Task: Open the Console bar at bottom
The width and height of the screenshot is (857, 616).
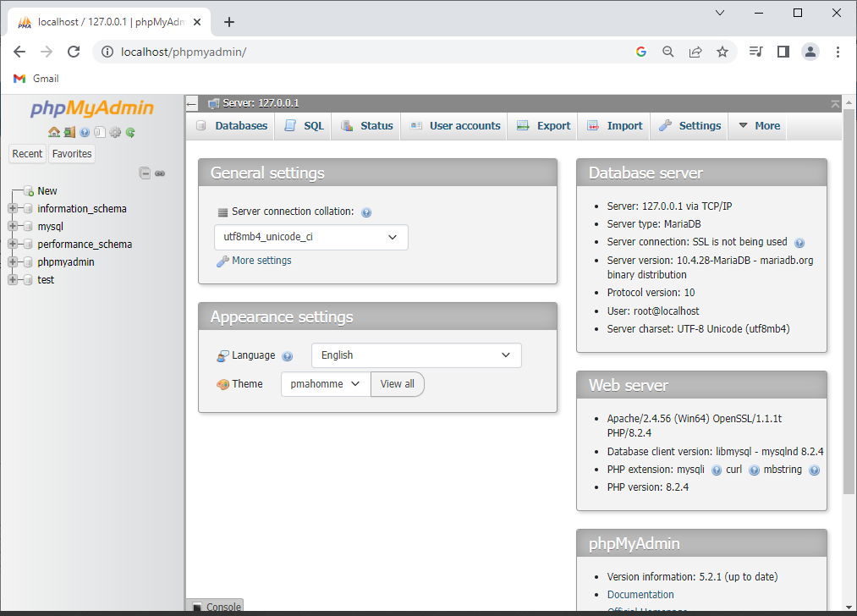Action: 215,606
